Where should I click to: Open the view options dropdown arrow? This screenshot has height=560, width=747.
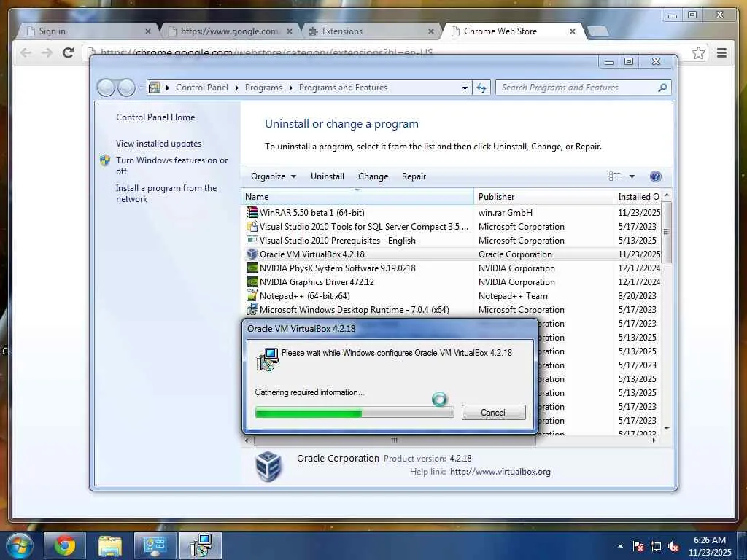point(632,176)
